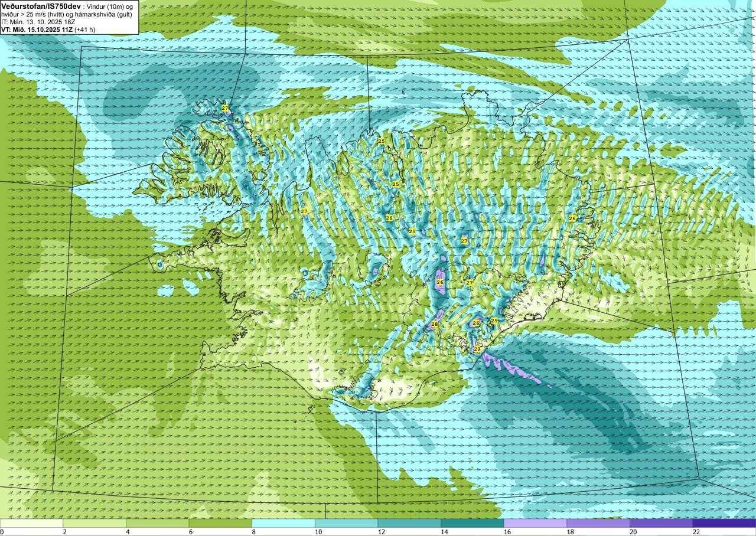756x536 pixels.
Task: Click the 16–18 m/s lavender legend swatch
Action: 536,523
